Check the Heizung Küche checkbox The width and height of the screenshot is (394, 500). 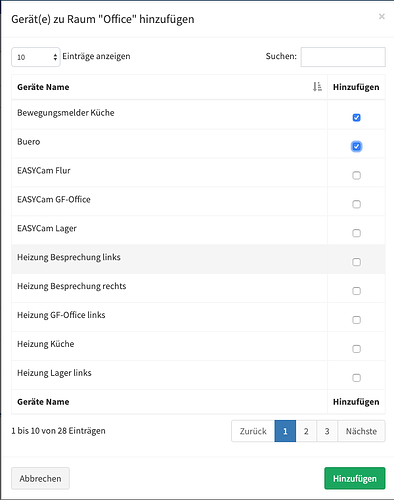pyautogui.click(x=356, y=349)
